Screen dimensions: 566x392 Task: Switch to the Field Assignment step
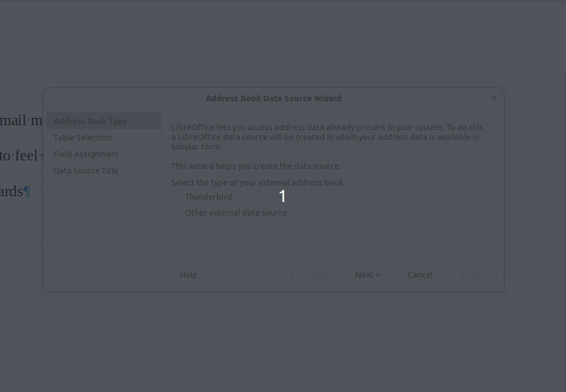click(x=86, y=154)
